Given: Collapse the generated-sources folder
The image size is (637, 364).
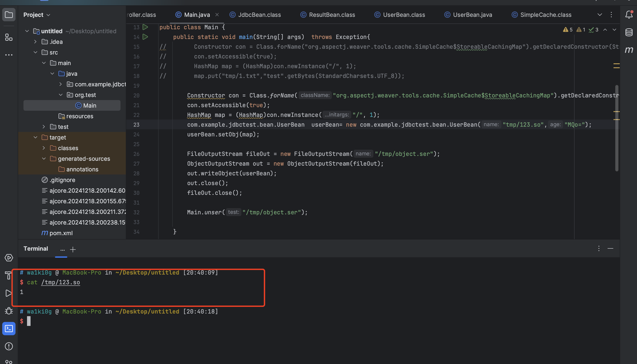Looking at the screenshot, I should tap(44, 159).
